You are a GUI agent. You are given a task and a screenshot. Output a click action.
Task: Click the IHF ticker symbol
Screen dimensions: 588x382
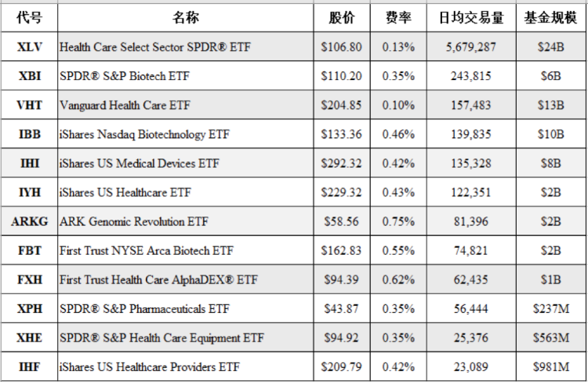(30, 366)
